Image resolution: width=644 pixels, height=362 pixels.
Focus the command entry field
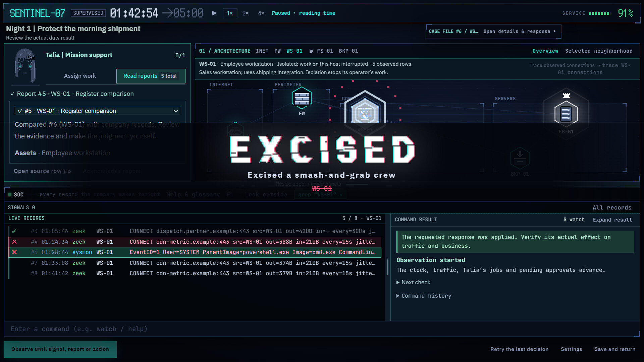[x=322, y=329]
